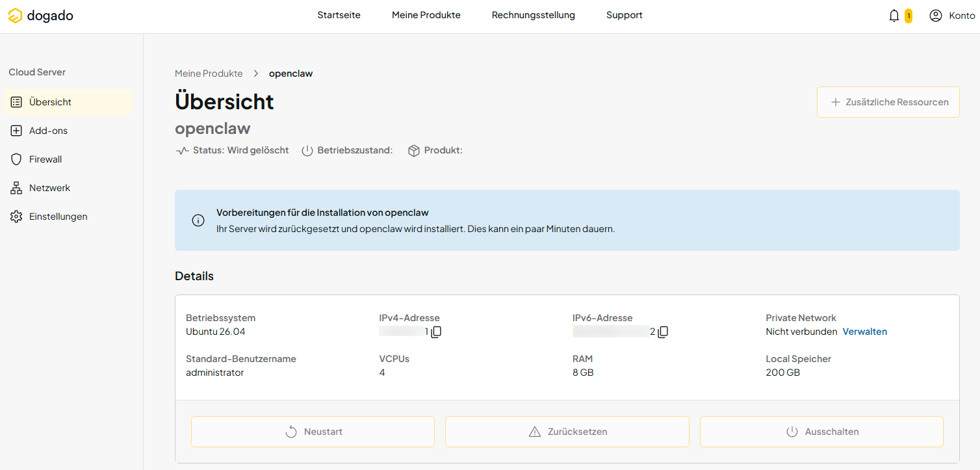The image size is (980, 470).
Task: Click the Zurücksetzen button
Action: coord(567,432)
